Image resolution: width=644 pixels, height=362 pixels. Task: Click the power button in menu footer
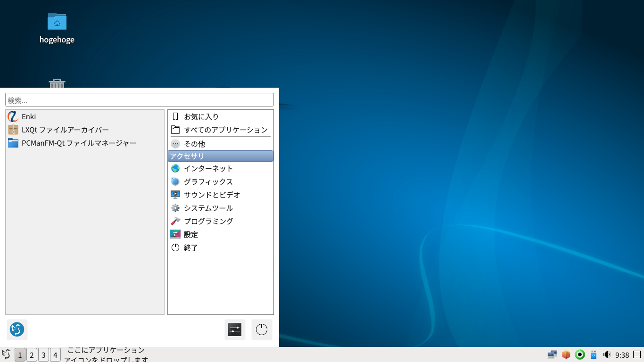point(262,329)
